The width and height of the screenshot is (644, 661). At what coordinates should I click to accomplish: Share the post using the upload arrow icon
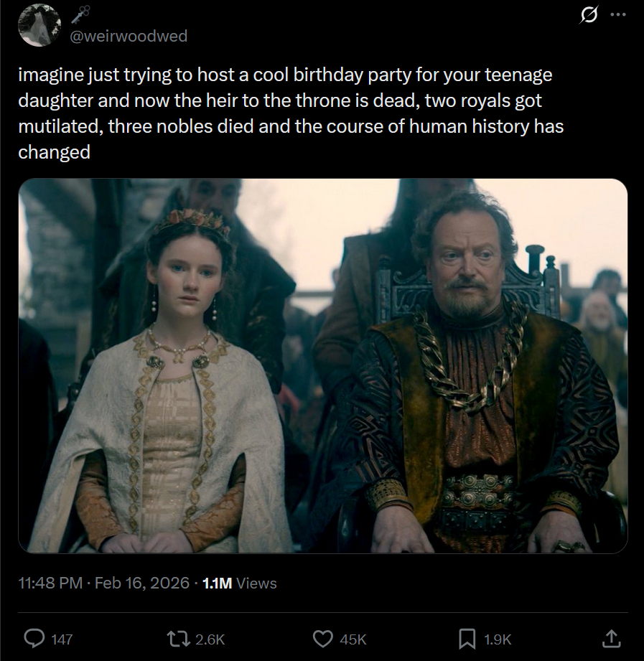click(x=610, y=638)
